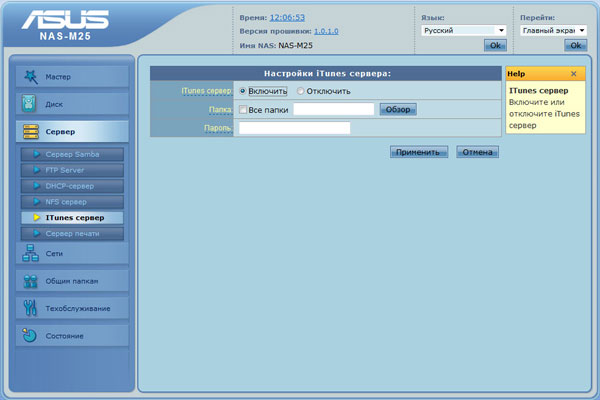
Task: Click the Состояние status pie icon
Action: (x=29, y=335)
